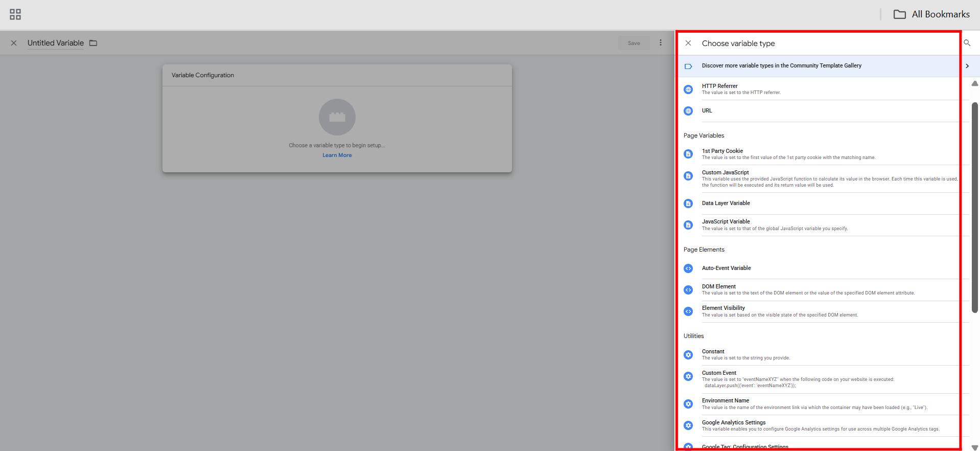
Task: Click the variable type placeholder block icon
Action: (x=337, y=117)
